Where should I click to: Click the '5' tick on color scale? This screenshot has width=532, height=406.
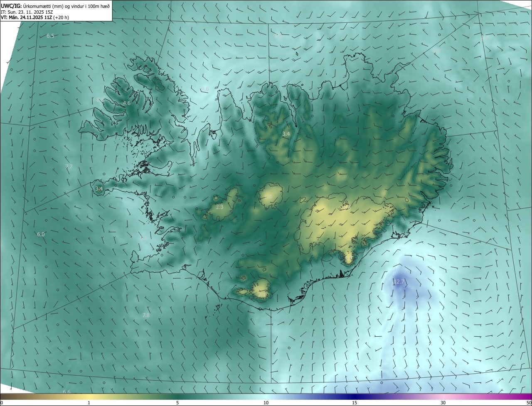pyautogui.click(x=177, y=403)
